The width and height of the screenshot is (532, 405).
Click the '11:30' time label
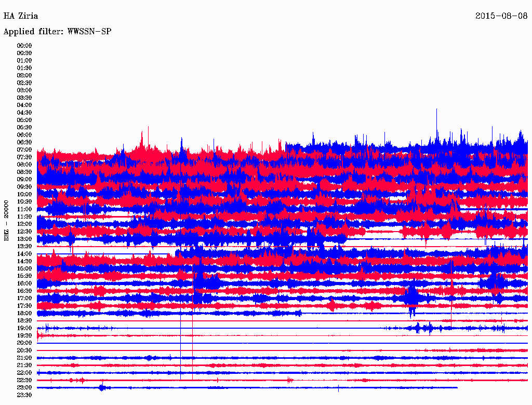(24, 217)
